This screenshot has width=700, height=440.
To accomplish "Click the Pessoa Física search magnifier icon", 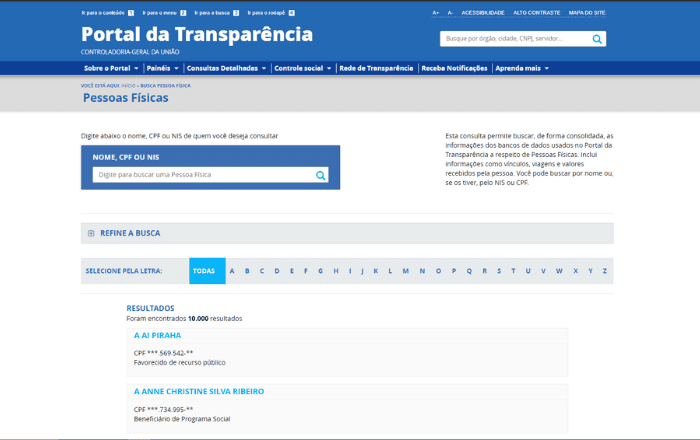I will click(321, 175).
